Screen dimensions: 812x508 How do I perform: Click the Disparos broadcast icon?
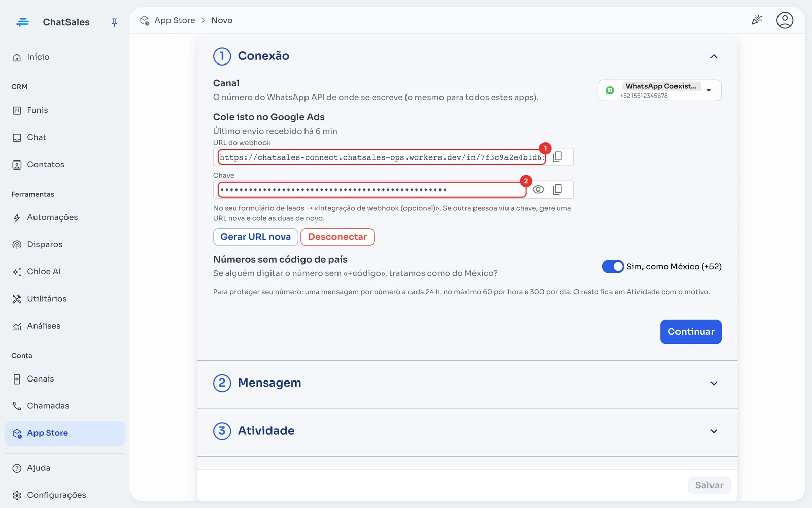[17, 245]
